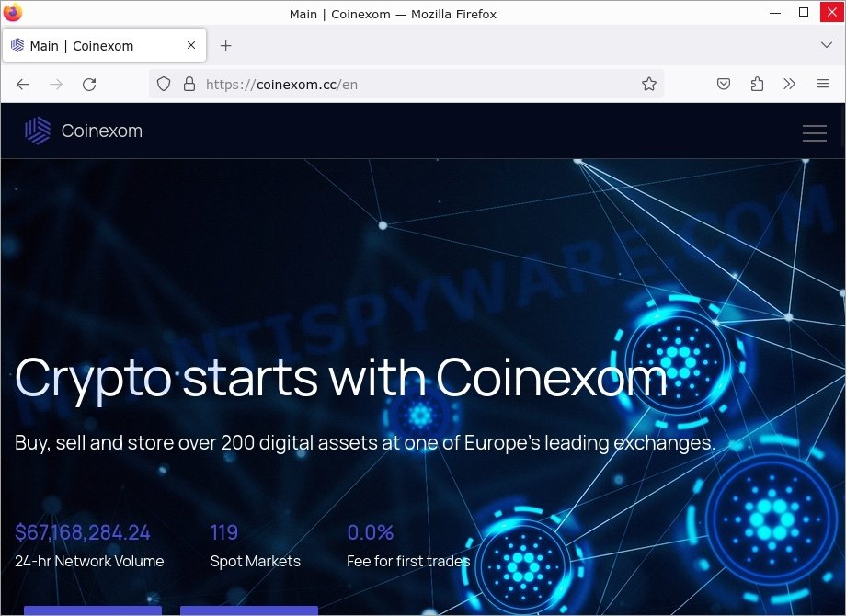Screen dimensions: 846x616
Task: Click the second purple button at bottom
Action: pos(248,610)
